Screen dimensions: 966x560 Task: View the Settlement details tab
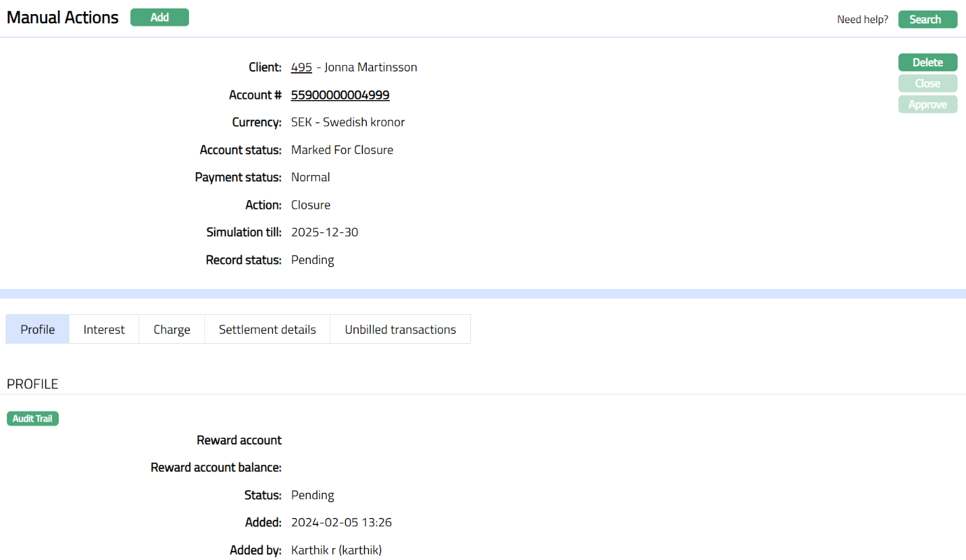[267, 330]
